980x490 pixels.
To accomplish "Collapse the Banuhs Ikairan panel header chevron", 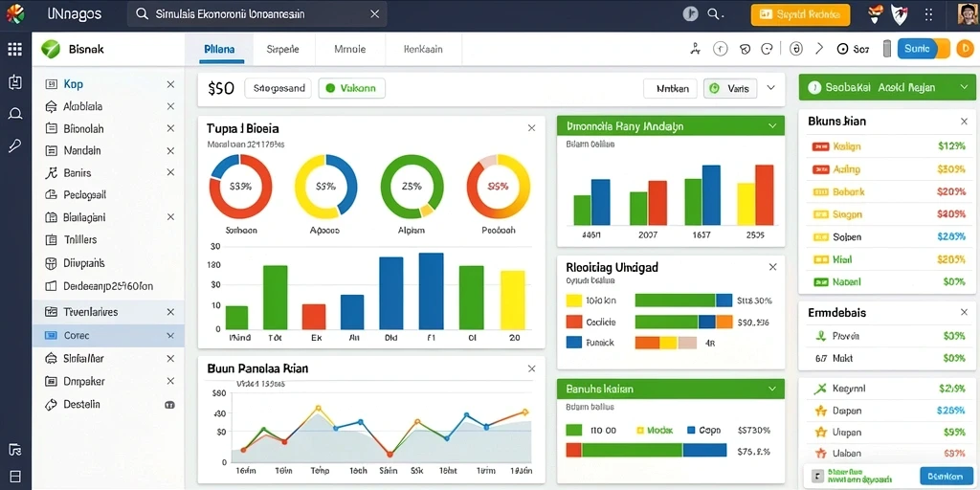I will tap(772, 389).
